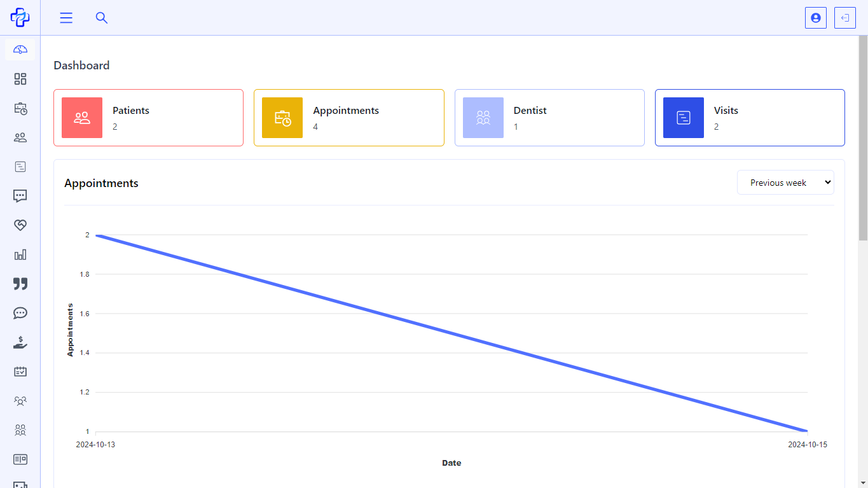The width and height of the screenshot is (868, 488).
Task: Open the Calendar icon in the sidebar
Action: tap(20, 372)
